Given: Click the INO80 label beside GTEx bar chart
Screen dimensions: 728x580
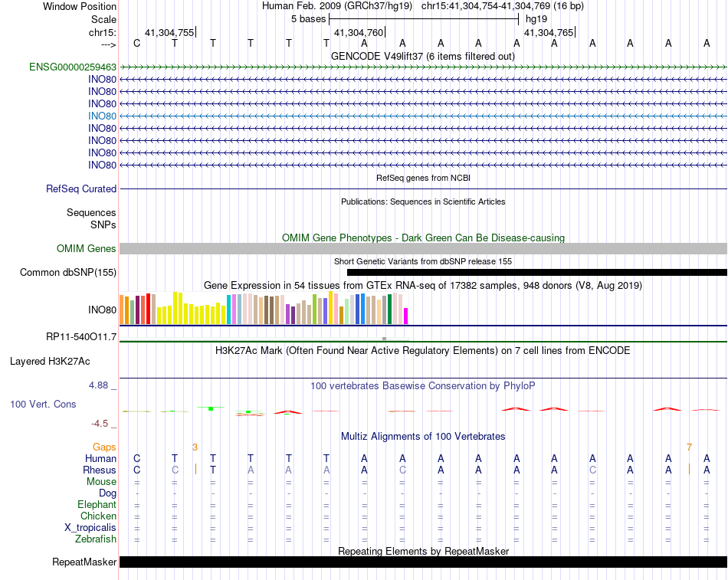Looking at the screenshot, I should [x=102, y=310].
